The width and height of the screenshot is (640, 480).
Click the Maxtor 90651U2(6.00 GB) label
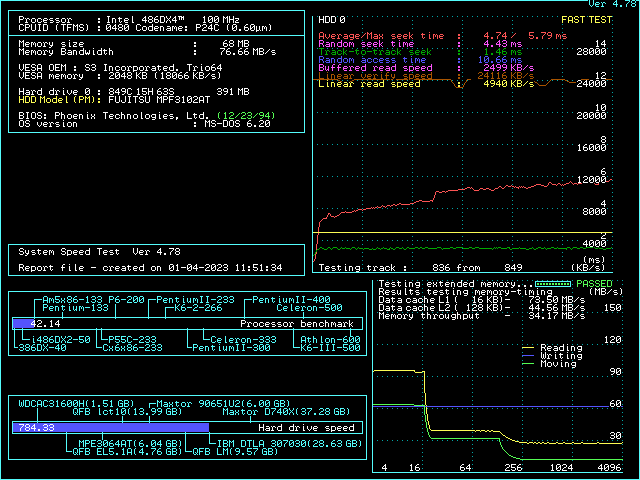[223, 404]
